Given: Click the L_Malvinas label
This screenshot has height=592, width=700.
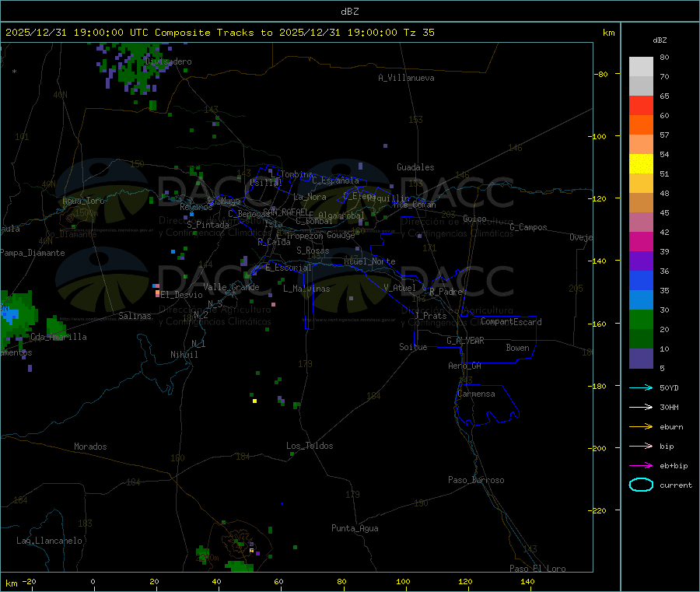Looking at the screenshot, I should click(x=306, y=289).
